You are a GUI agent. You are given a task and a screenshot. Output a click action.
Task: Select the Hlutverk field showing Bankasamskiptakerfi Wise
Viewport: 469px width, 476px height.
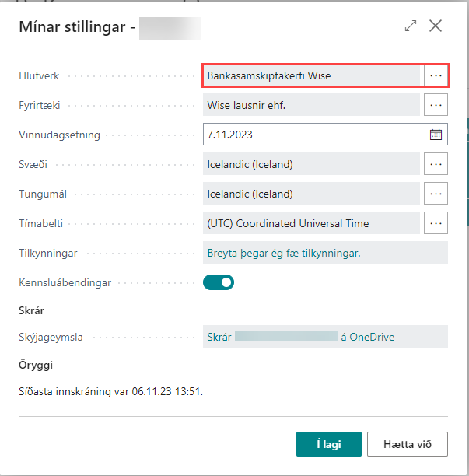pyautogui.click(x=311, y=75)
